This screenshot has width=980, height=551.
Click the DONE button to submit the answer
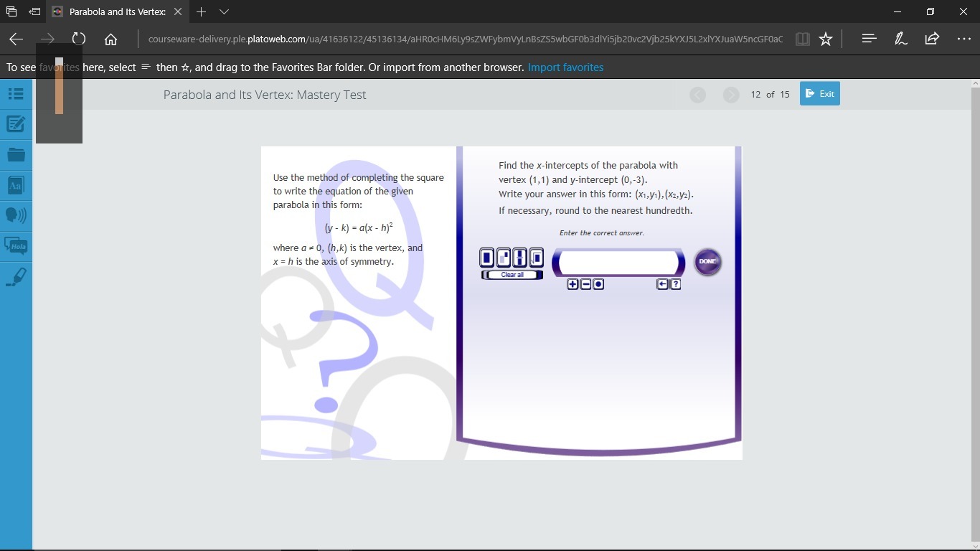(x=707, y=262)
